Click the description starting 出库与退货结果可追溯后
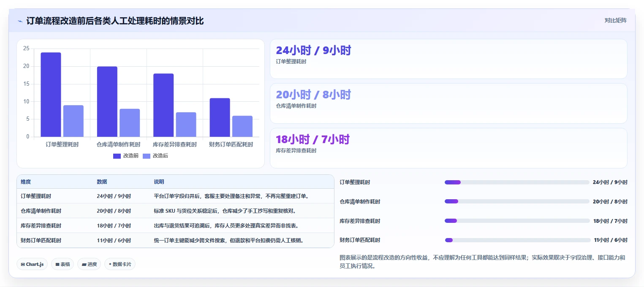This screenshot has width=644, height=287. (x=227, y=226)
